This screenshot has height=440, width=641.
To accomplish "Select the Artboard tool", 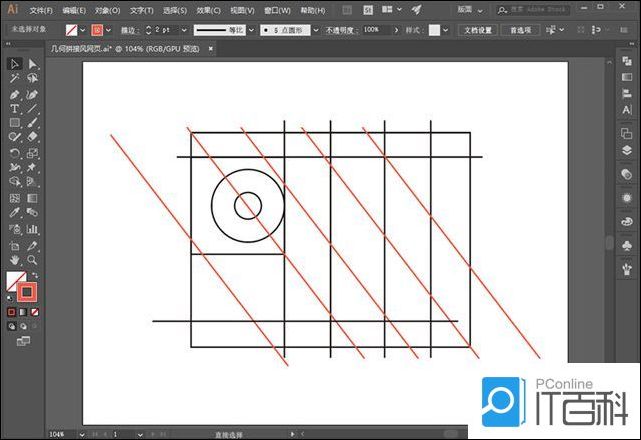I will click(15, 246).
